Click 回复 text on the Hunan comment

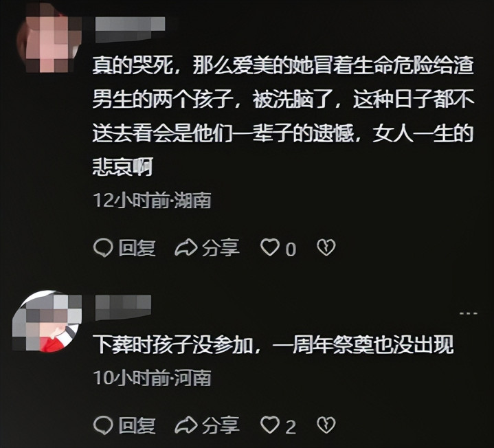[137, 248]
